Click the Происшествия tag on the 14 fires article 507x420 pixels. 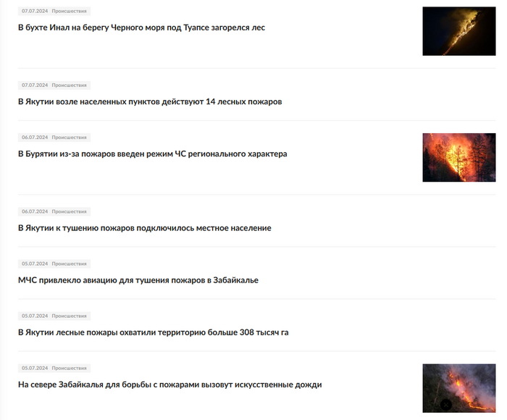click(70, 85)
